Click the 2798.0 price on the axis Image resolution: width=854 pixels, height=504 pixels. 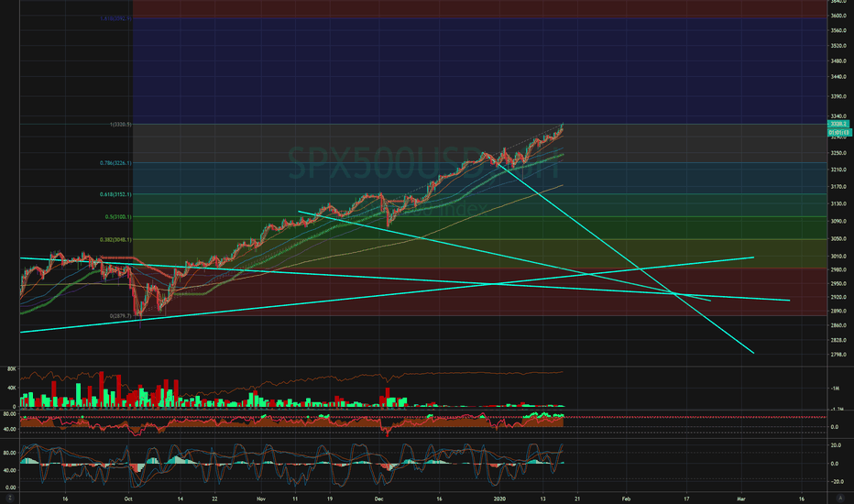coord(838,355)
